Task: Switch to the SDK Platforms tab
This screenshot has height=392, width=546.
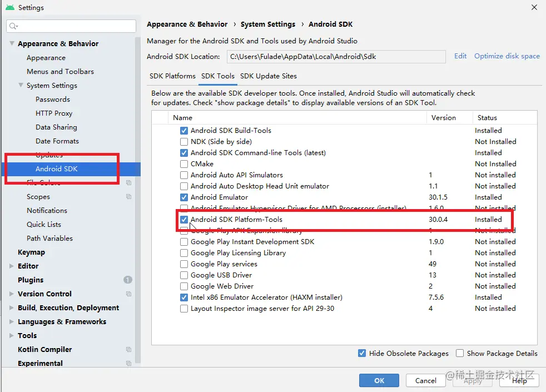Action: (x=172, y=76)
